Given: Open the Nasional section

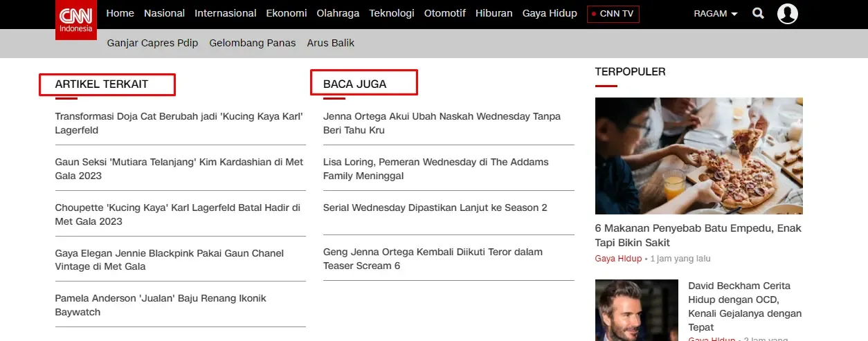Looking at the screenshot, I should pyautogui.click(x=164, y=13).
